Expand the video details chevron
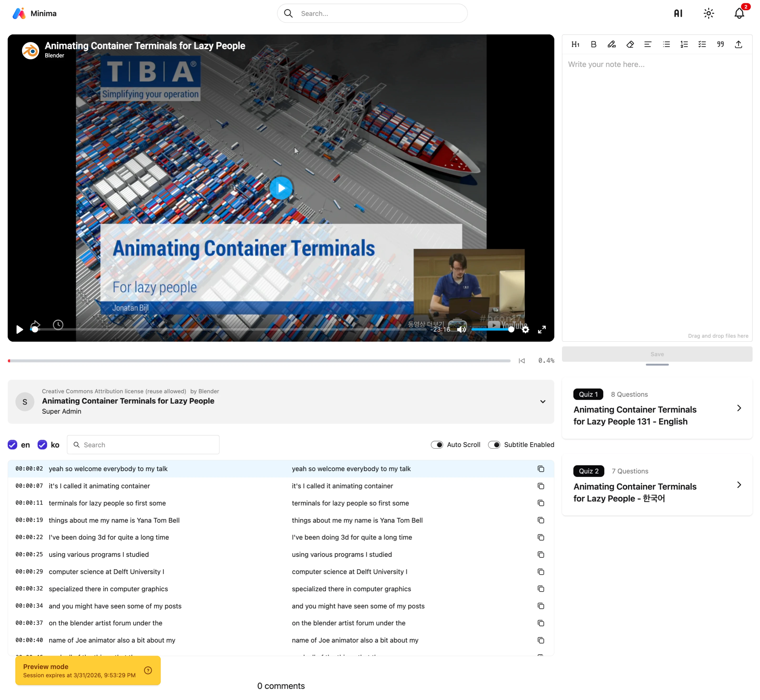Viewport: 760px width, 700px height. coord(542,401)
